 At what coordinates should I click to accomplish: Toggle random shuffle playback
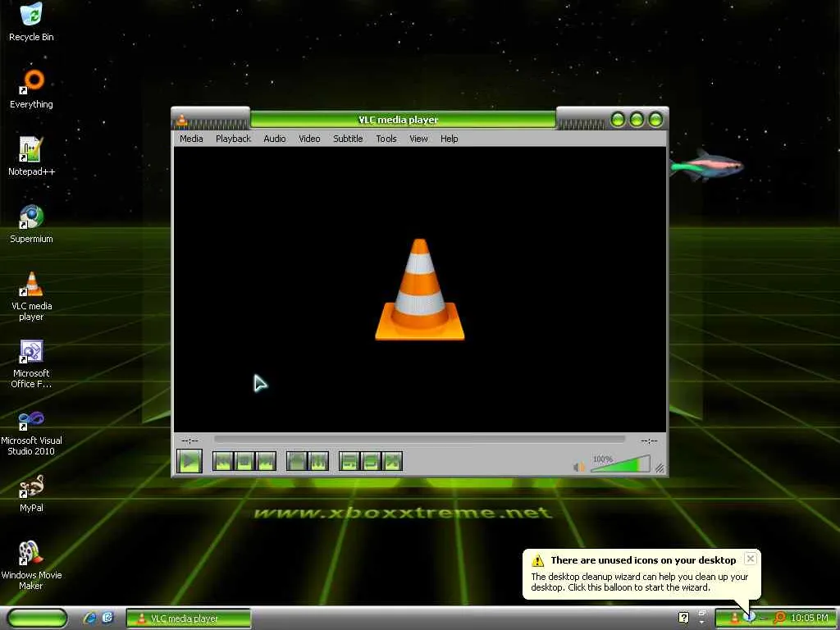(392, 461)
